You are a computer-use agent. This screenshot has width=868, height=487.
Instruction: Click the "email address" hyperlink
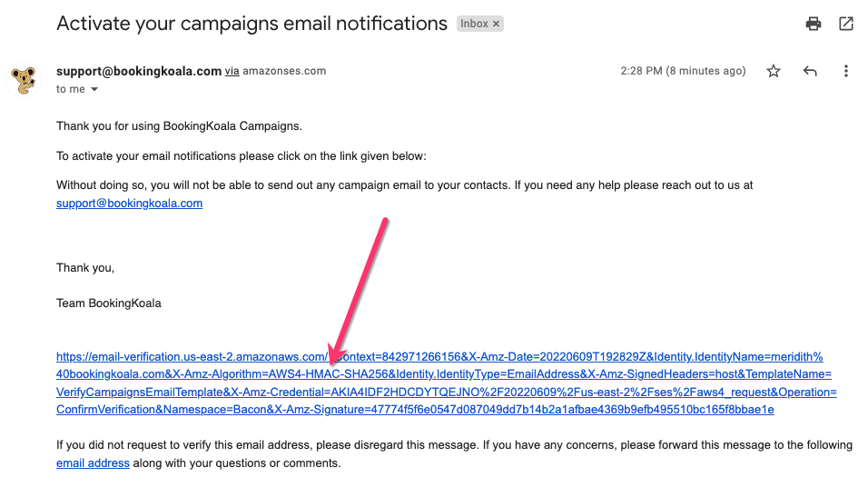click(x=93, y=463)
